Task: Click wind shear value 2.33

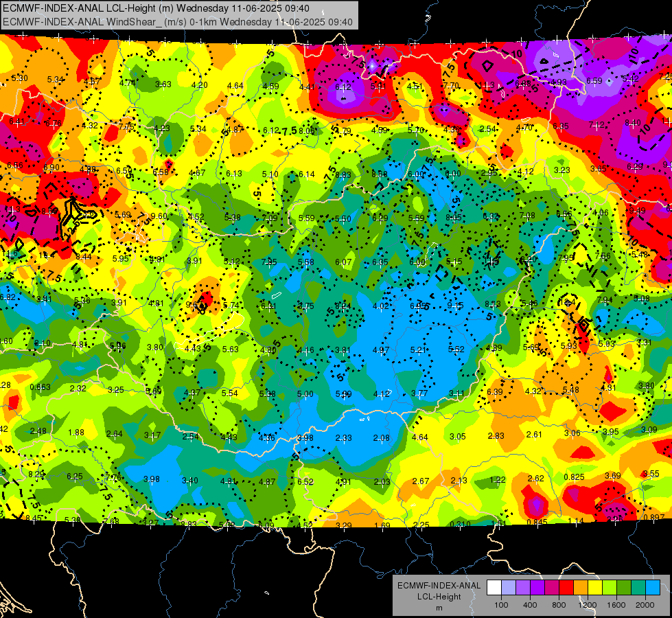Action: click(344, 437)
